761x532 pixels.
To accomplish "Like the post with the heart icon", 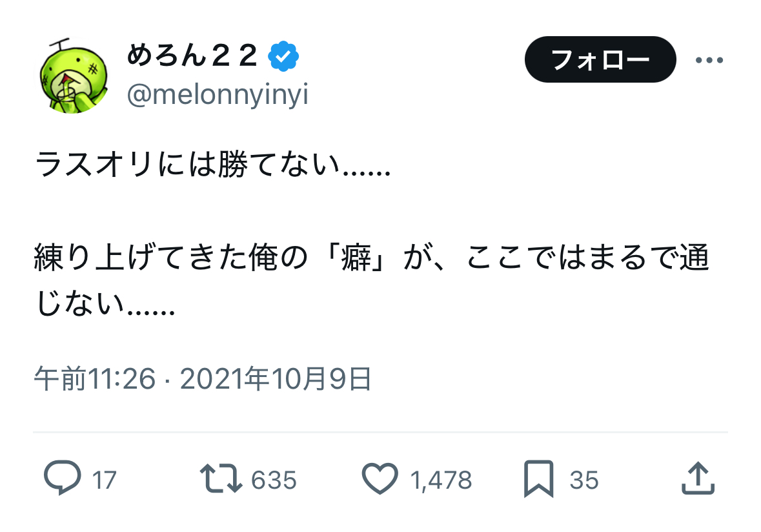I will tap(381, 479).
